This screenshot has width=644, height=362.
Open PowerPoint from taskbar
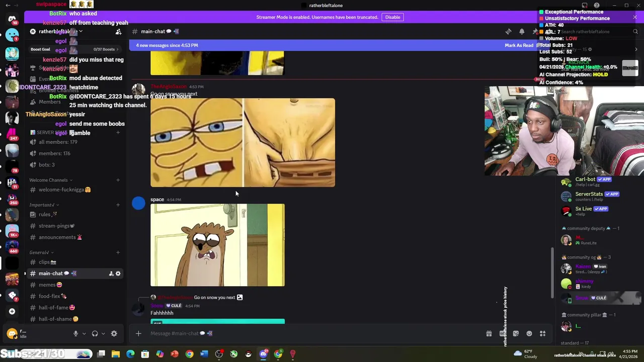pos(175,354)
